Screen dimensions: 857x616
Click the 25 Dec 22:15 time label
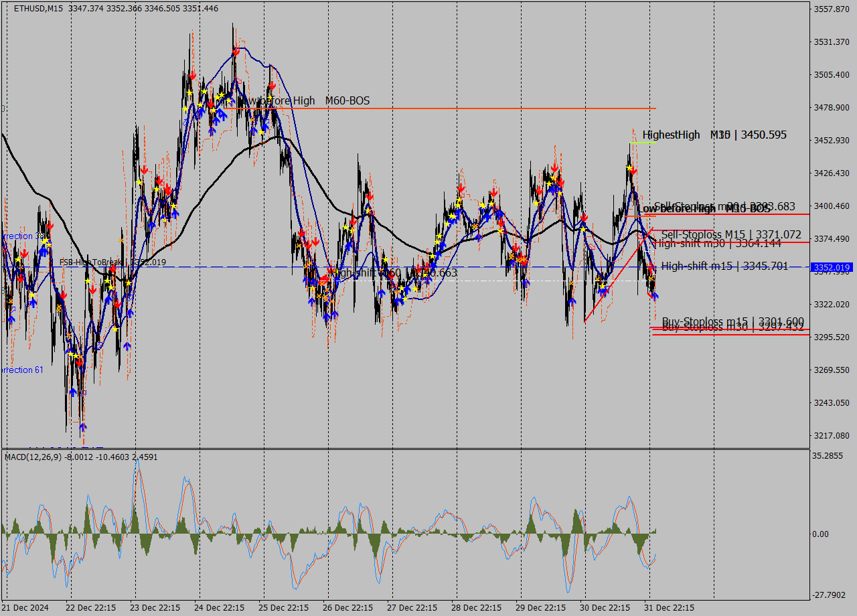(283, 608)
